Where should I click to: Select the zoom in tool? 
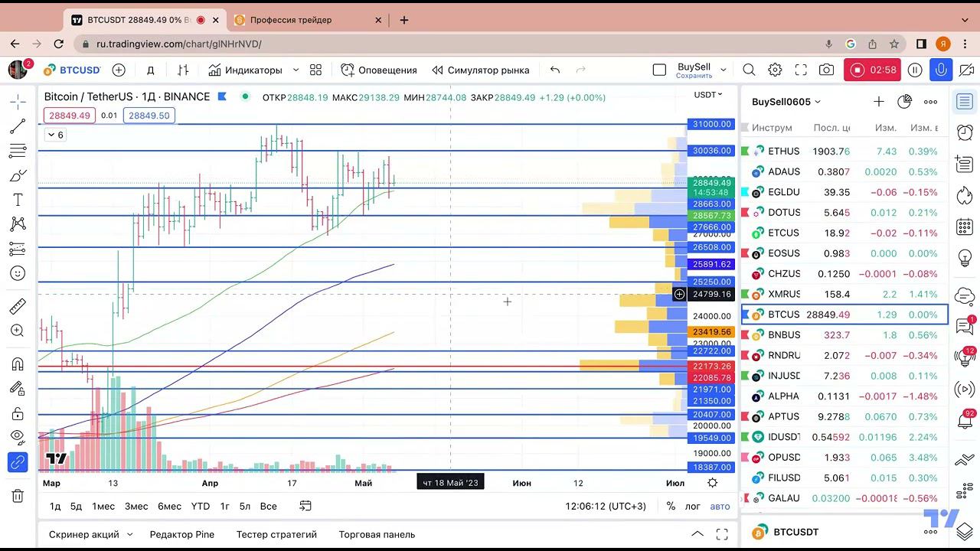pyautogui.click(x=18, y=331)
